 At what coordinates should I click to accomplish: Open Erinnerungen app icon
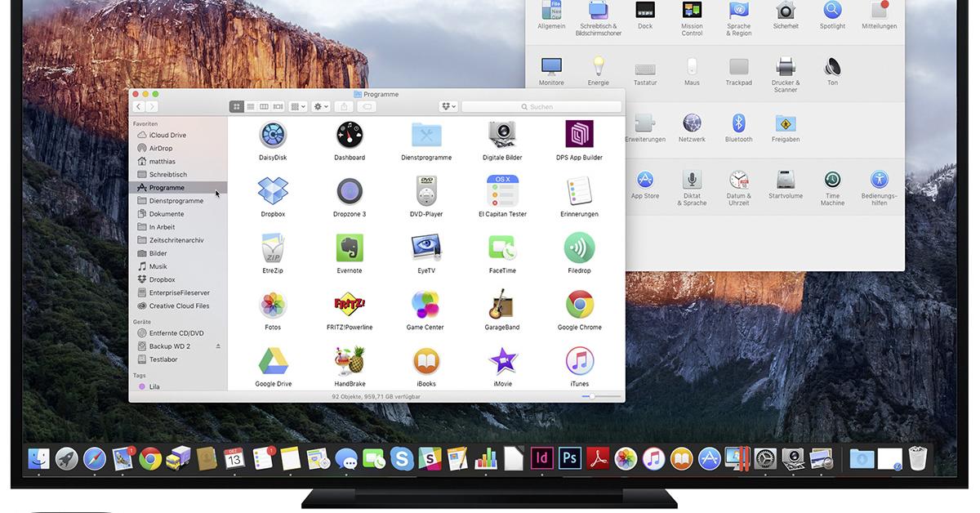[579, 191]
